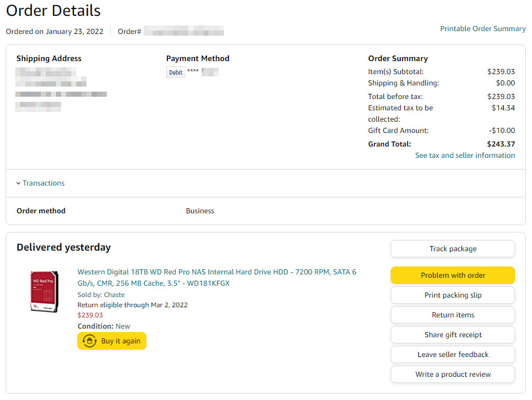Viewport: 532px width, 400px height.
Task: Click the Buy it again button
Action: click(x=112, y=341)
